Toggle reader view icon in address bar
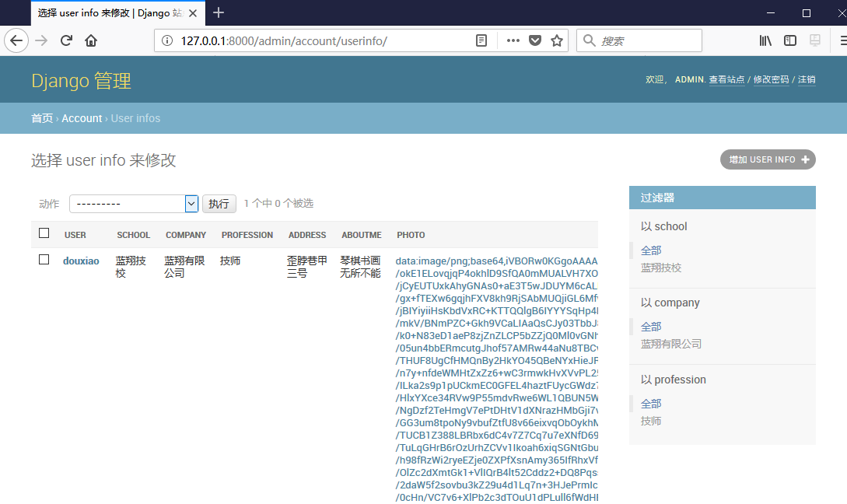The image size is (847, 504). pyautogui.click(x=481, y=40)
